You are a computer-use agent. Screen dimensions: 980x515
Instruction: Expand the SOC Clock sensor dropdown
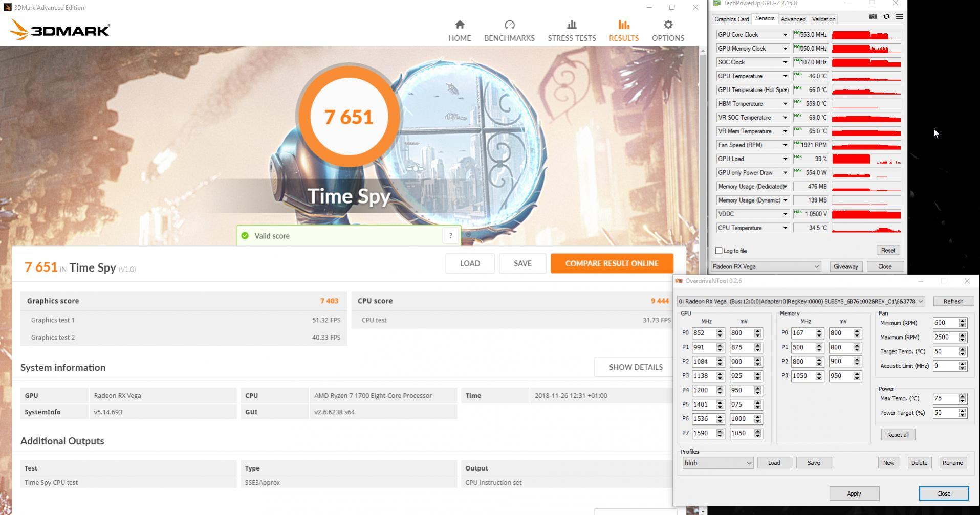(785, 62)
